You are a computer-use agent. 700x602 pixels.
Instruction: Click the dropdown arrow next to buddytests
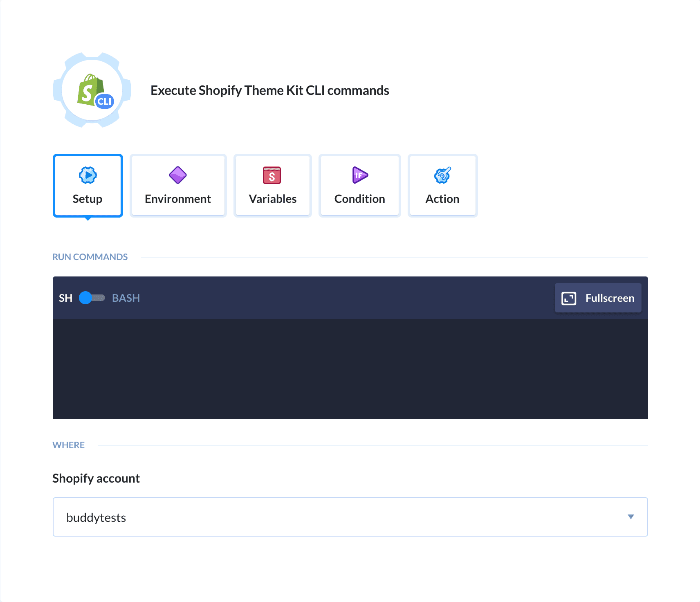pos(631,517)
